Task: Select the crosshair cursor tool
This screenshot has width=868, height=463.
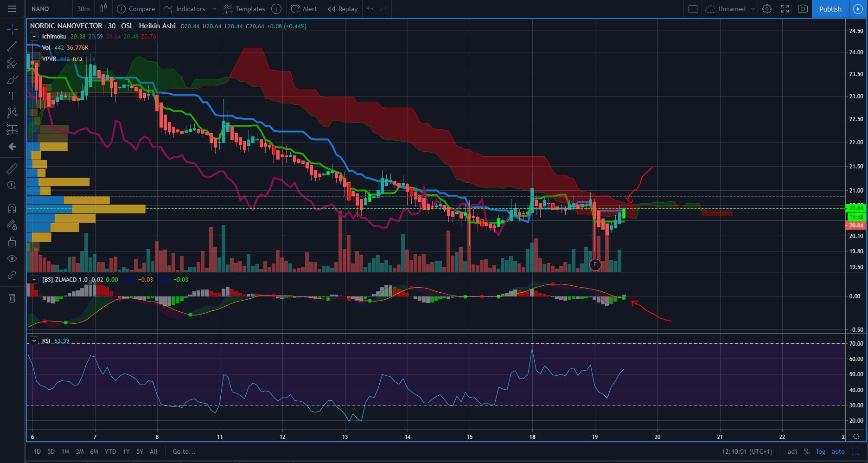Action: tap(12, 29)
